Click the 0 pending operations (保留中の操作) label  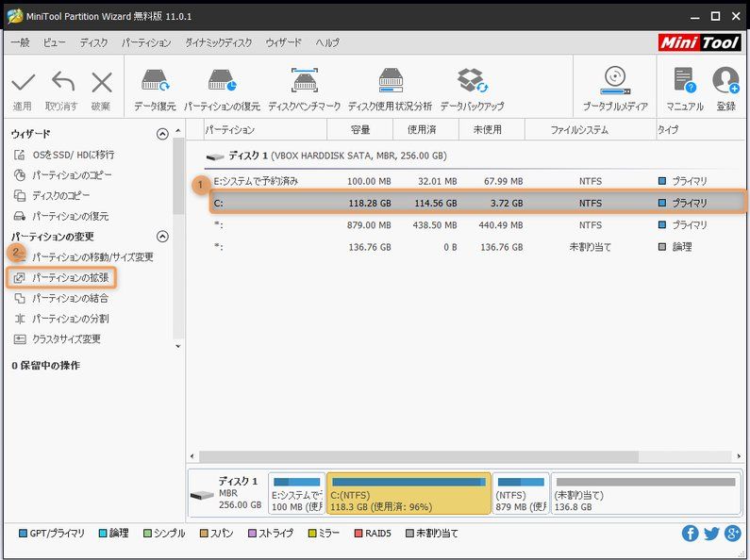tap(45, 366)
